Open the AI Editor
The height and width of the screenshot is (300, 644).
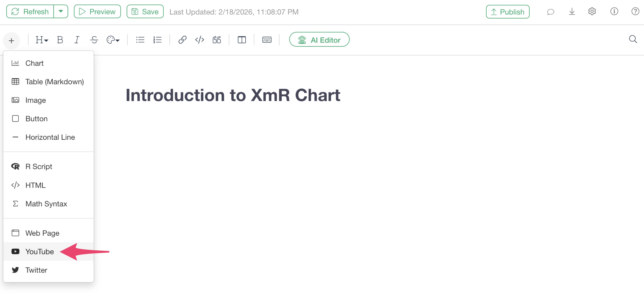tap(319, 40)
